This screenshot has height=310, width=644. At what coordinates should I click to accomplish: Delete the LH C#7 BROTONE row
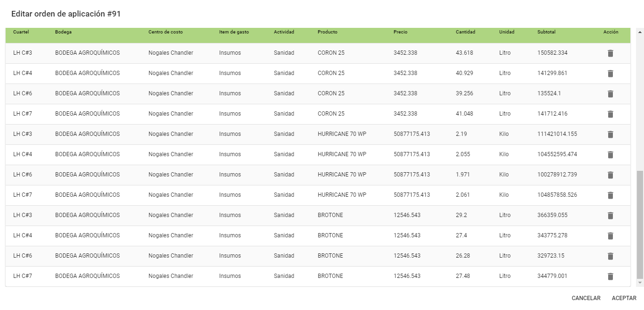(x=610, y=276)
